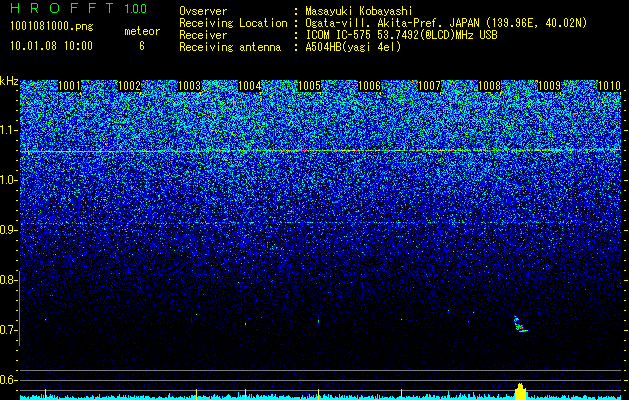This screenshot has width=629, height=400.
Task: Click the time marker 1001
Action: pyautogui.click(x=69, y=86)
